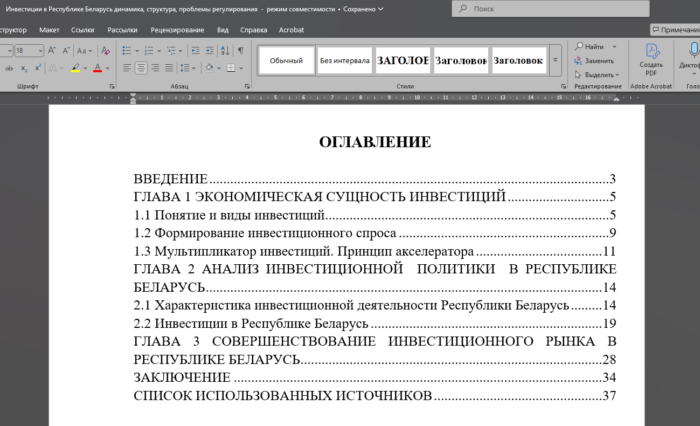
Task: Open the Шрифт dialog launcher
Action: pos(112,86)
